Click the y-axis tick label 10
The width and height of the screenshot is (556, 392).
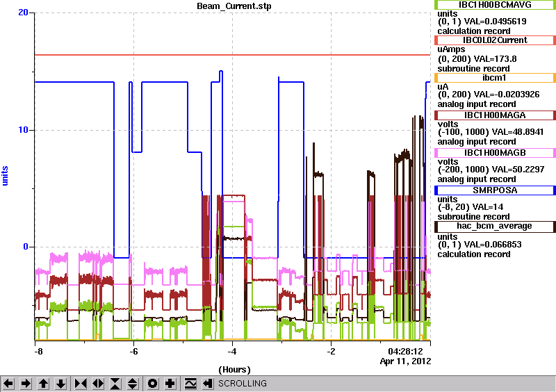(23, 130)
